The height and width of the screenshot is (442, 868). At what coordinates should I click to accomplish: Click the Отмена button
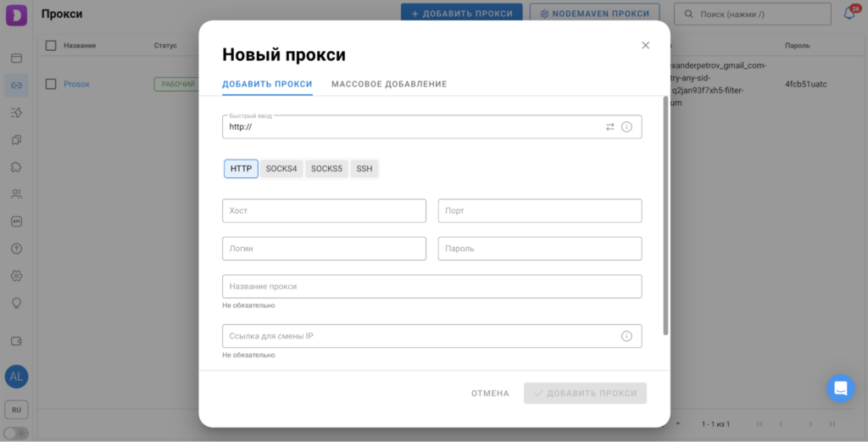490,394
